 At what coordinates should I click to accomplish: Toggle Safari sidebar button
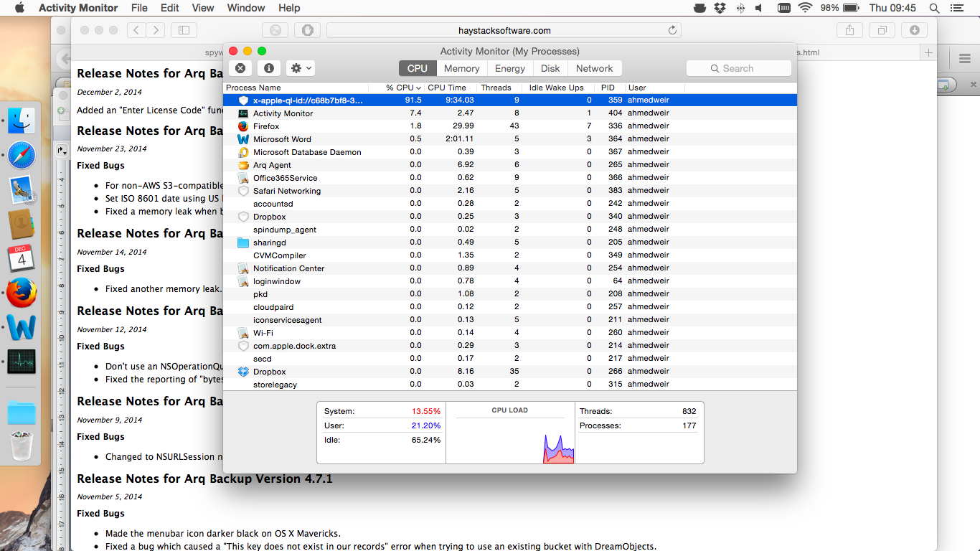[x=184, y=30]
